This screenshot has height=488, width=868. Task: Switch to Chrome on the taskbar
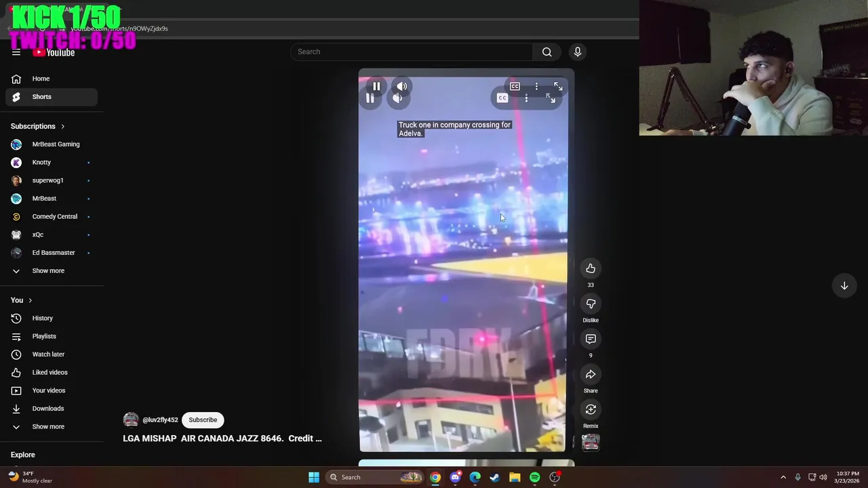435,477
